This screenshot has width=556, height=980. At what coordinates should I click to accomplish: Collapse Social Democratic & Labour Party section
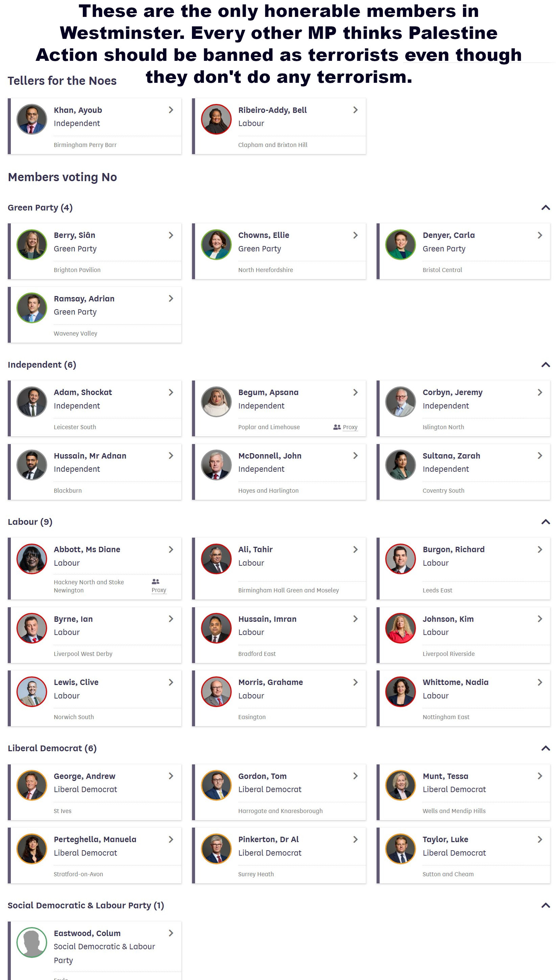[x=546, y=906]
